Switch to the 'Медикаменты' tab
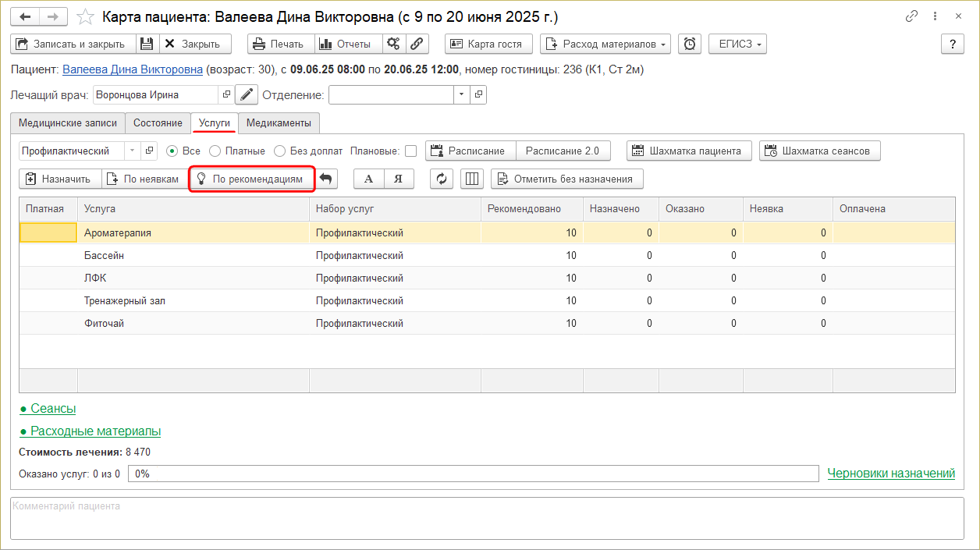The height and width of the screenshot is (550, 980). (279, 123)
